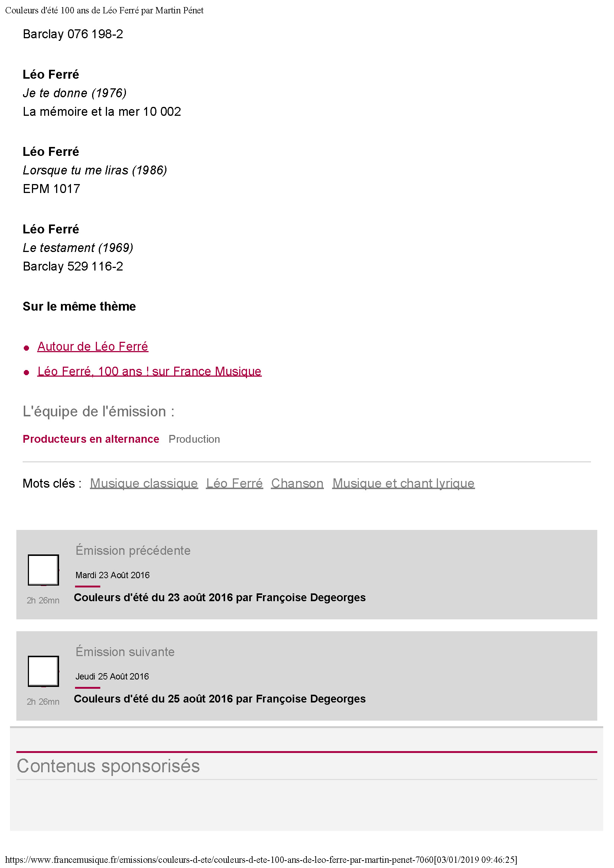Open the 'Musique et chant lyrique' keyword
Screen dimensions: 614x868
click(x=403, y=483)
